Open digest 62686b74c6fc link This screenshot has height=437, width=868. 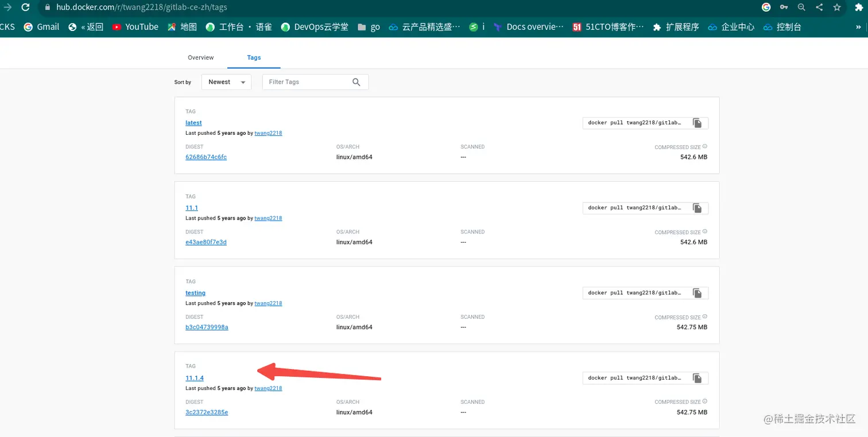click(206, 157)
